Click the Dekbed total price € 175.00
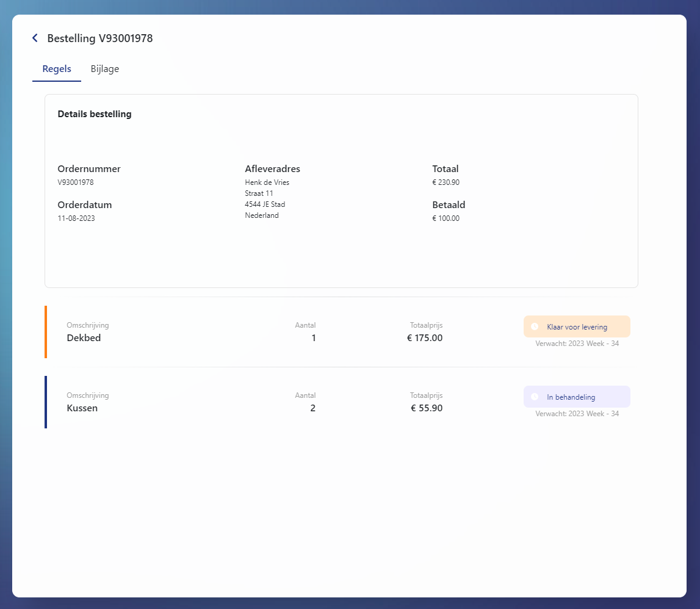This screenshot has width=700, height=609. tap(425, 338)
